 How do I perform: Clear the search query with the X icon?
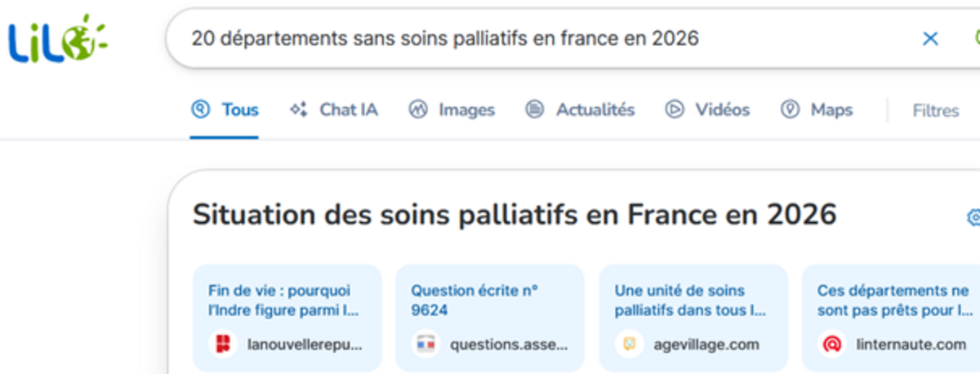[929, 38]
